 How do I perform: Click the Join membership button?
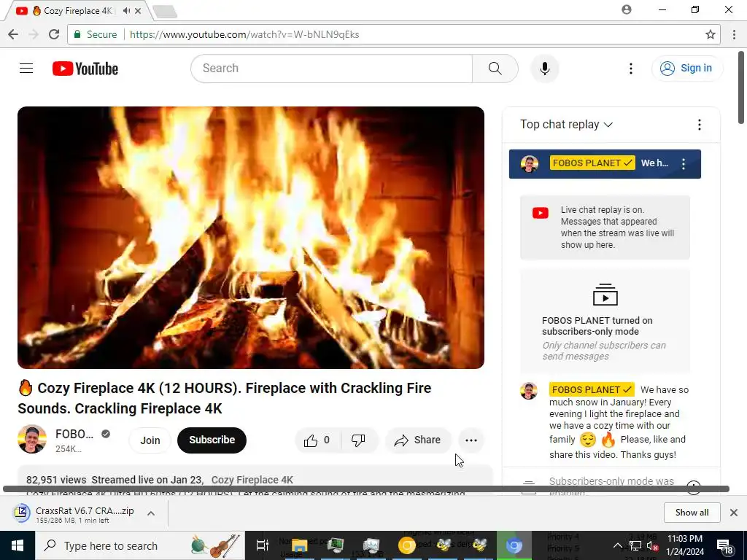150,440
